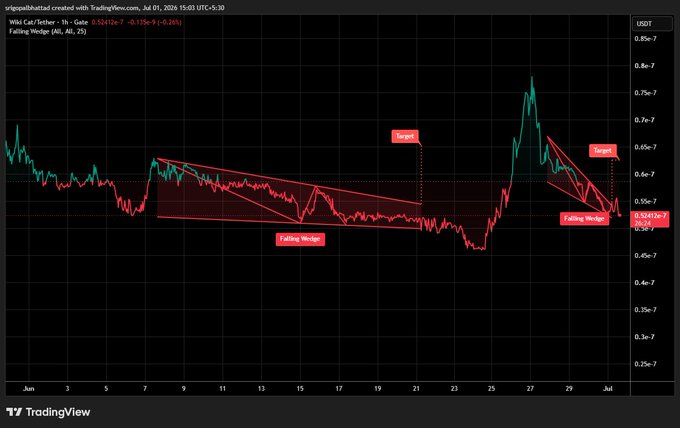Image resolution: width=680 pixels, height=428 pixels.
Task: Click the 0.8e-7 price axis label
Action: tap(644, 66)
